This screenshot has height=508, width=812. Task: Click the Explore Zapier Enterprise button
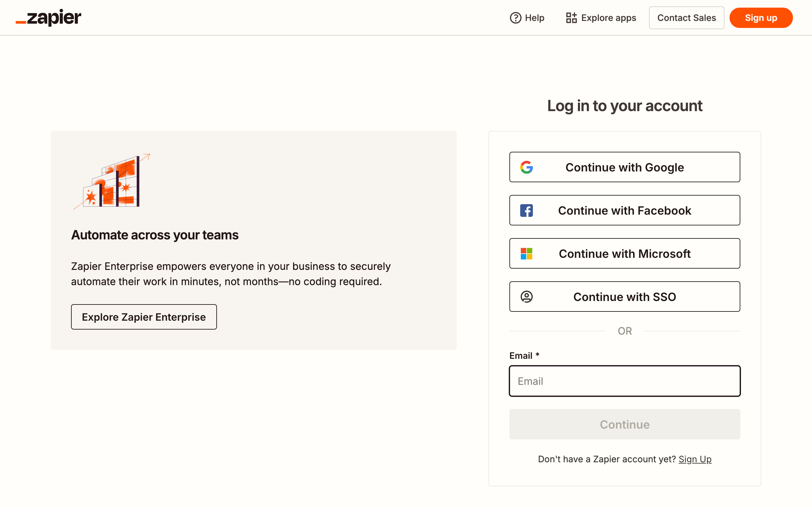pos(144,317)
